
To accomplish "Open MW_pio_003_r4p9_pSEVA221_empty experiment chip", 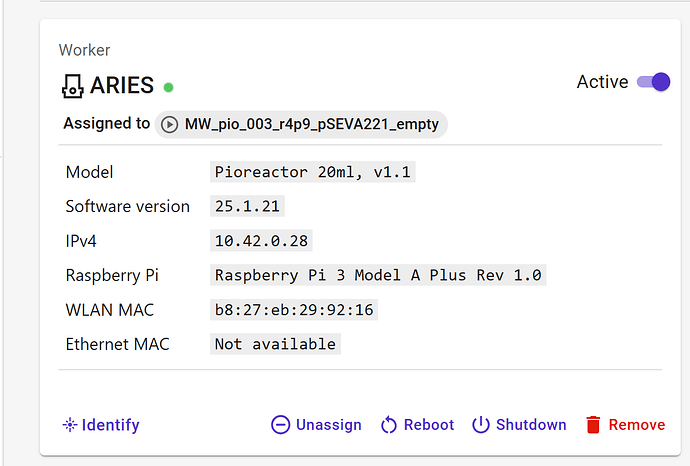I will pos(301,125).
